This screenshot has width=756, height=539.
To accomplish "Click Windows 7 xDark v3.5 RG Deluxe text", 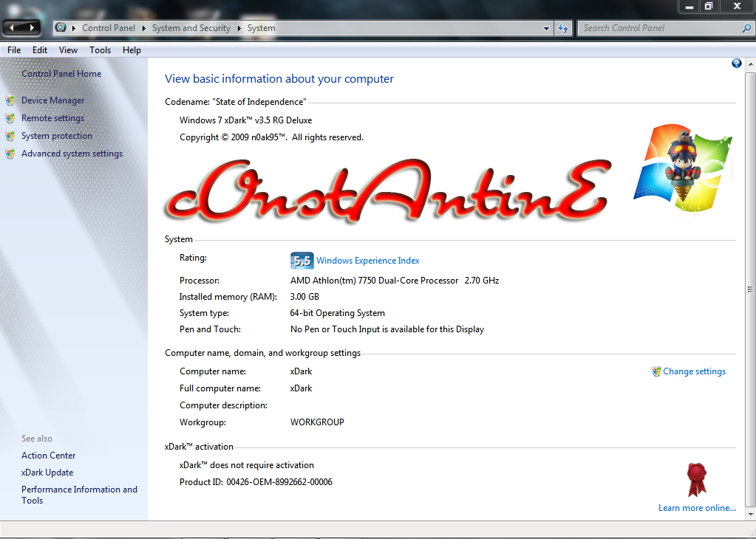I will (x=246, y=120).
